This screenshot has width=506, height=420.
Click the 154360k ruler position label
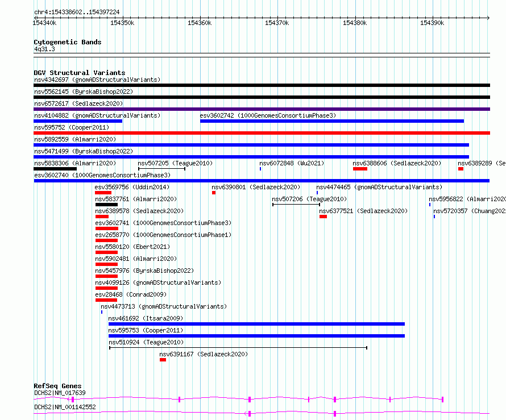(x=200, y=23)
